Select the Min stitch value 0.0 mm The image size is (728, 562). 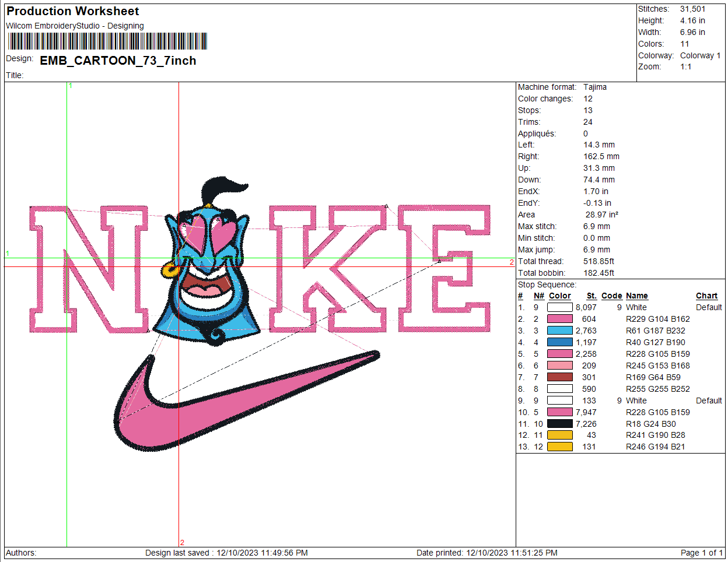click(x=597, y=238)
